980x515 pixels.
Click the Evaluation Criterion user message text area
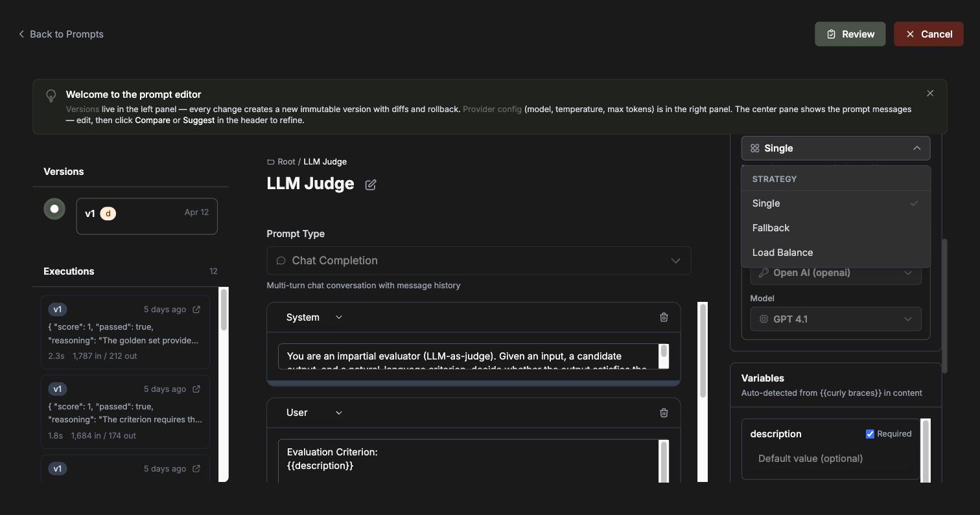[469, 461]
